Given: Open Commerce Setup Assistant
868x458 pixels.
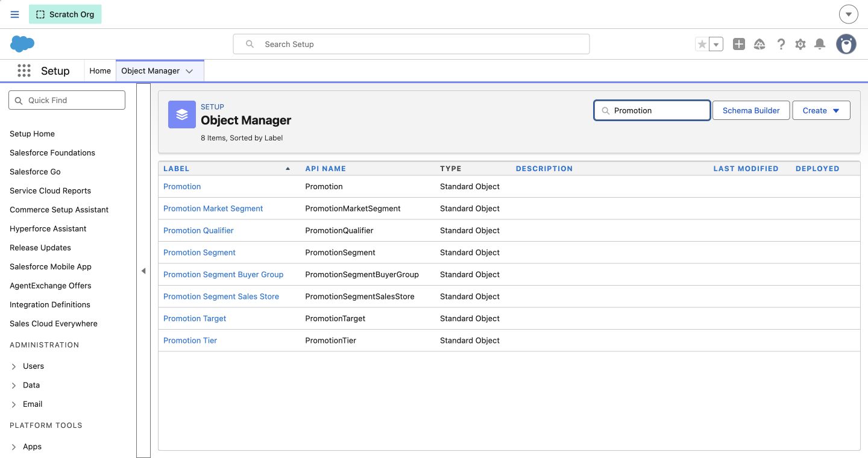Looking at the screenshot, I should (59, 210).
